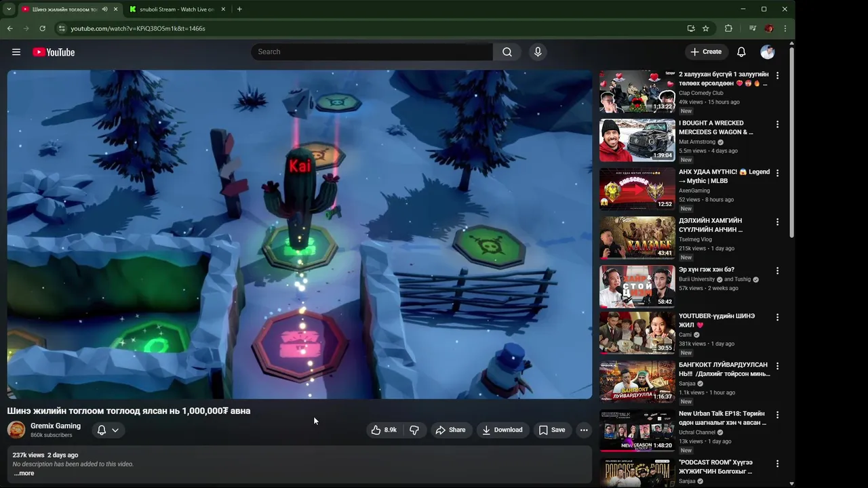Viewport: 868px width, 488px height.
Task: View site information icon in address bar
Action: pos(62,28)
